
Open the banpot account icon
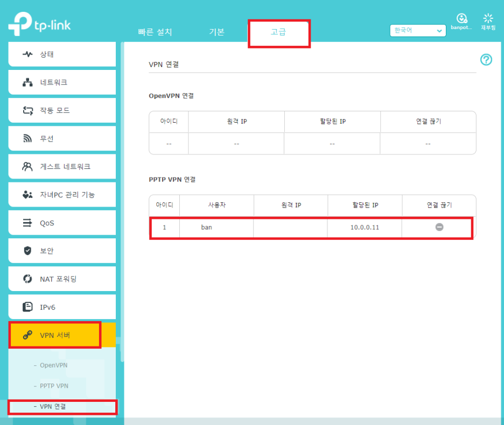[x=461, y=18]
